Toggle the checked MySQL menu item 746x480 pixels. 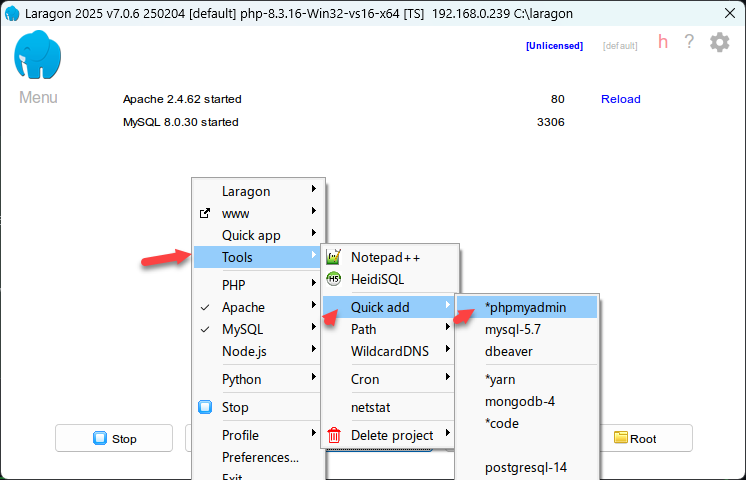pos(243,329)
